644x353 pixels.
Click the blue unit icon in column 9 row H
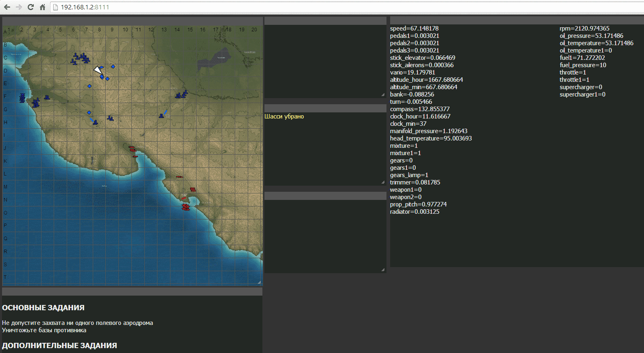110,118
